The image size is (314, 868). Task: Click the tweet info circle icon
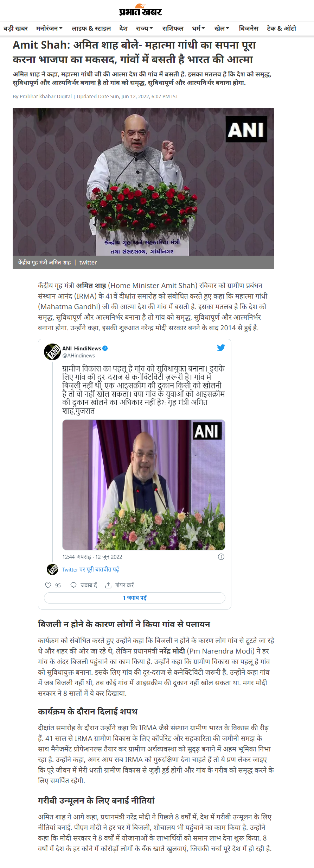point(221,557)
